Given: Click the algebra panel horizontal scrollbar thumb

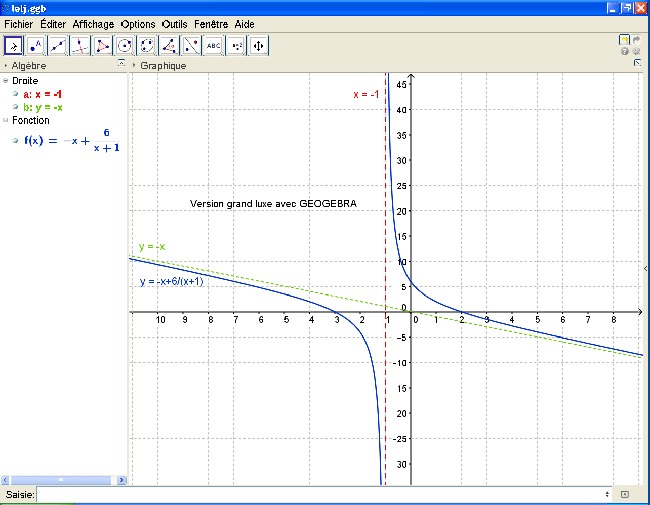Looking at the screenshot, I should coord(61,480).
